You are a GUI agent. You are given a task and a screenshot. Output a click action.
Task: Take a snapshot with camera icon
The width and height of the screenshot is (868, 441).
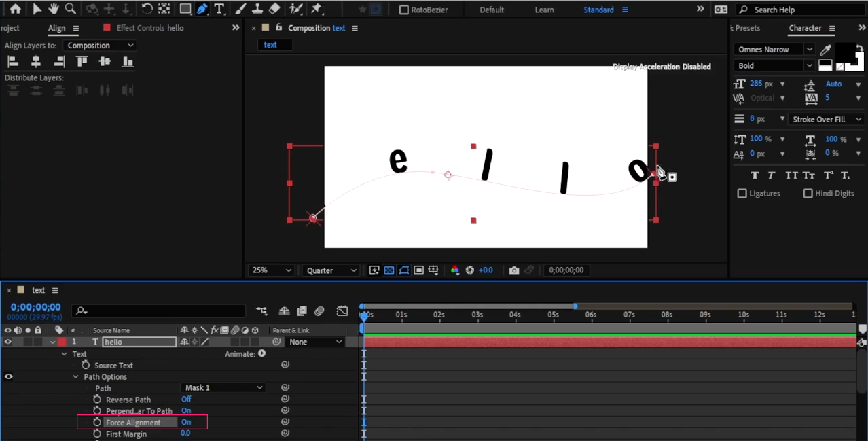click(x=514, y=270)
